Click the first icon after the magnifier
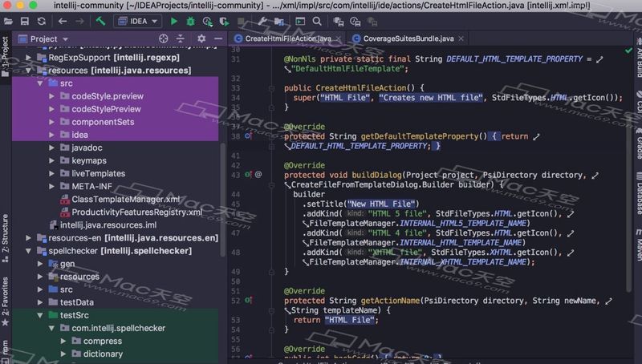 [338, 22]
